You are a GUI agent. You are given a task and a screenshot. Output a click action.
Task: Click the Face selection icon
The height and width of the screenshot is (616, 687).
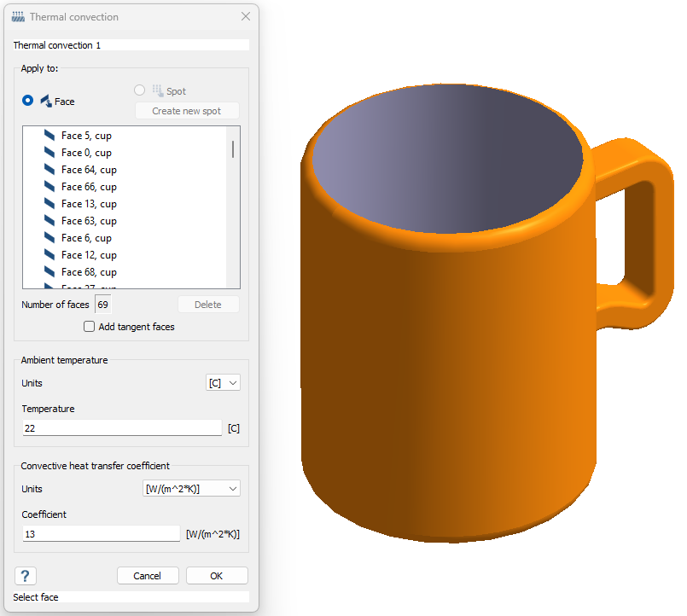46,101
